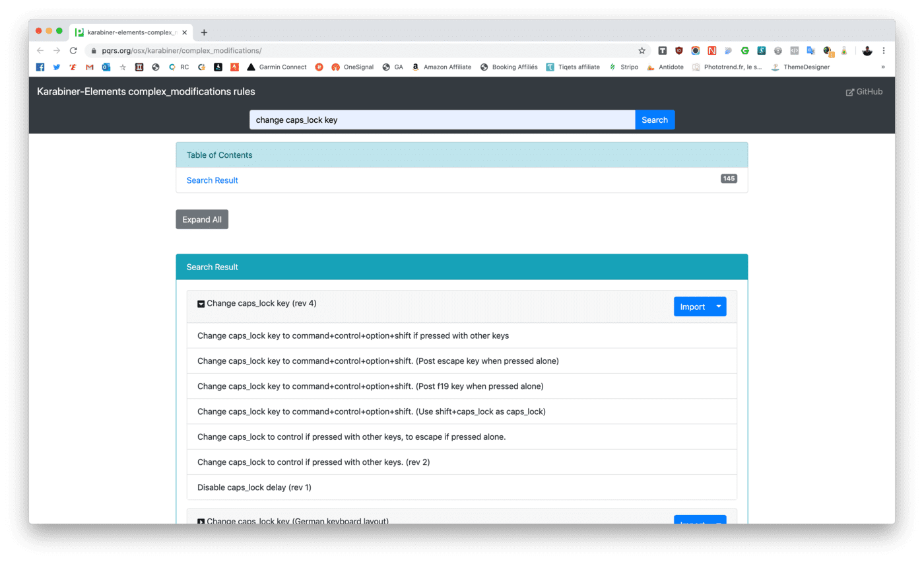The width and height of the screenshot is (924, 562).
Task: Click the uBlock Origin shield extension icon
Action: pyautogui.click(x=679, y=50)
